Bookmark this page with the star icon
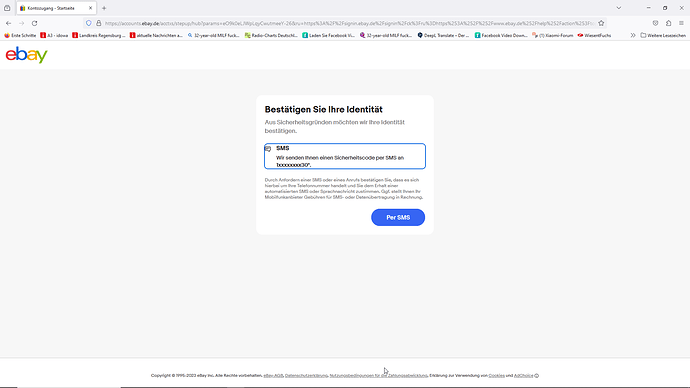 tap(601, 23)
